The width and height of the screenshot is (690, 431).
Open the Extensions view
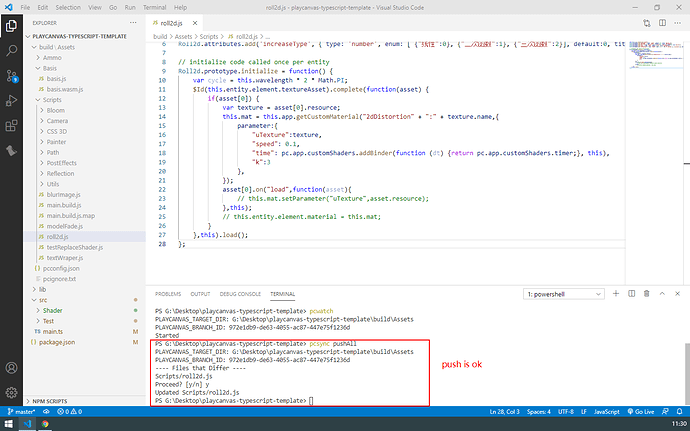(x=11, y=126)
